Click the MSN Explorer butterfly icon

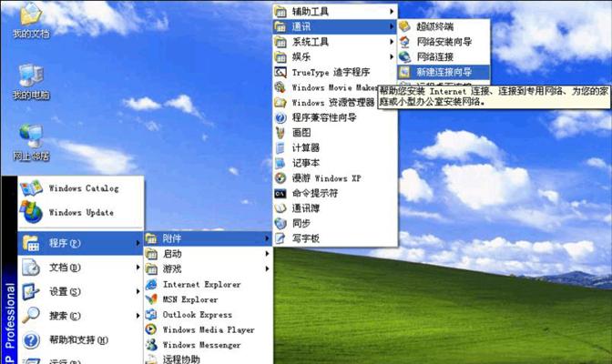click(x=151, y=299)
